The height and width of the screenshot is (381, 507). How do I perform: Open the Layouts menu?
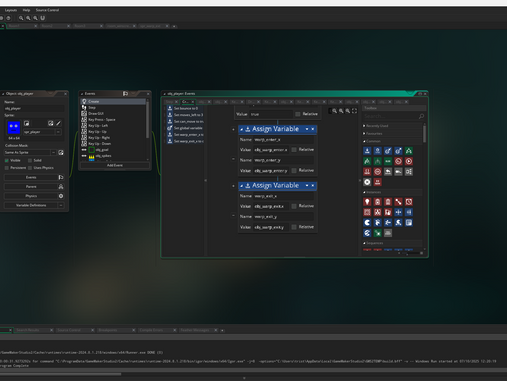(x=11, y=10)
